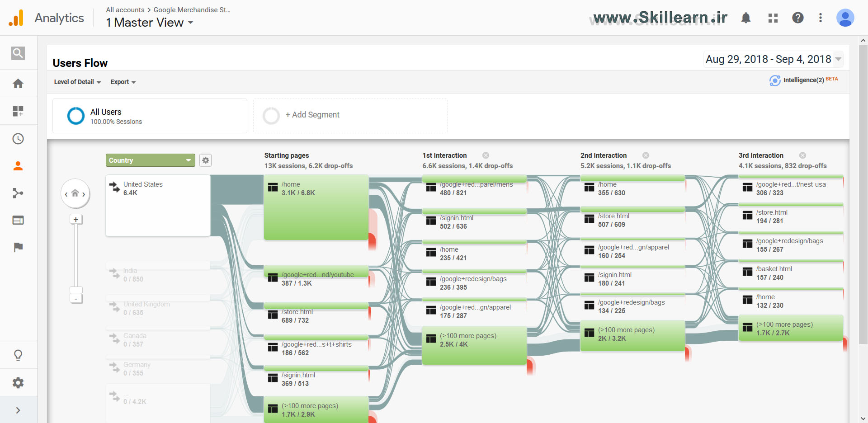868x423 pixels.
Task: Select India country node
Action: coord(158,273)
